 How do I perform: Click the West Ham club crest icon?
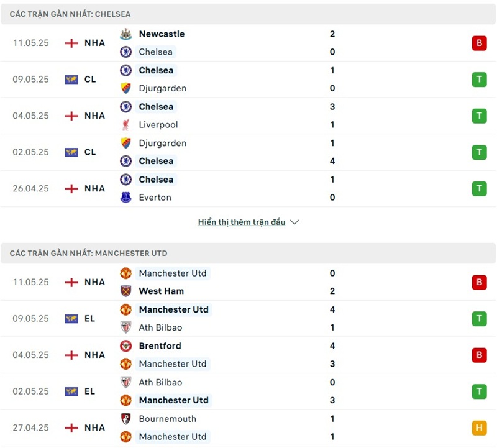tap(125, 291)
